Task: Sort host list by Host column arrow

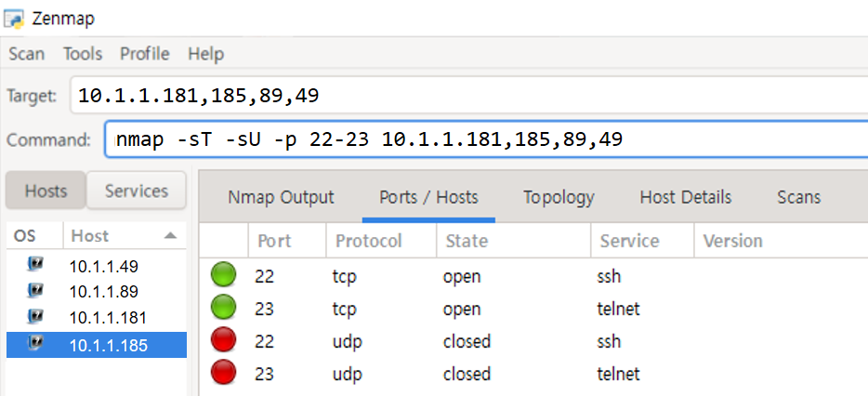Action: point(170,236)
